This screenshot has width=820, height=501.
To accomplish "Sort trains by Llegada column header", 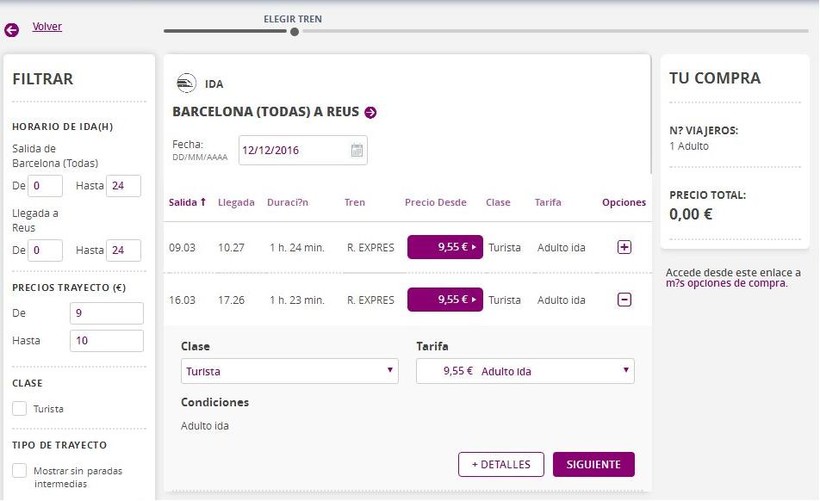I will point(236,202).
